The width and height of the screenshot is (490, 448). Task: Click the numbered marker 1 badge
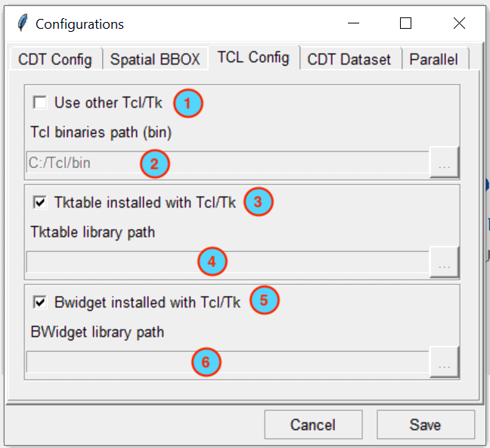[188, 103]
